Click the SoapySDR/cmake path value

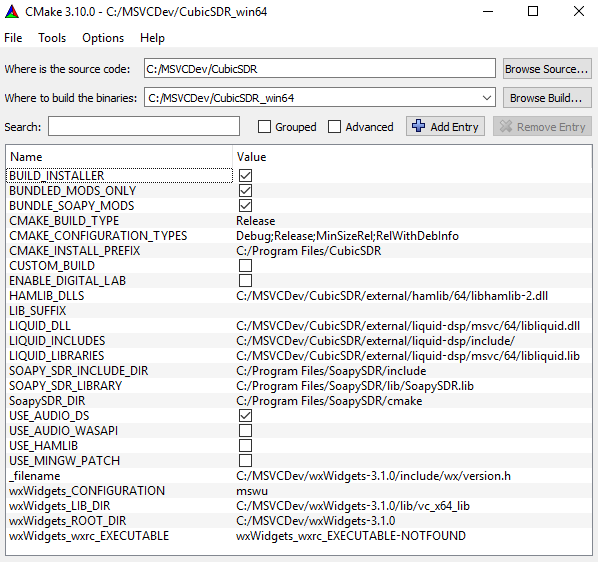(x=329, y=401)
